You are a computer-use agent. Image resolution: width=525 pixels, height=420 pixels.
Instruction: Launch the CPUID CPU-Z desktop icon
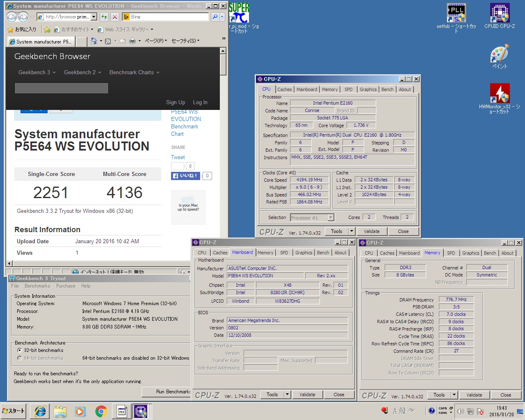click(500, 13)
